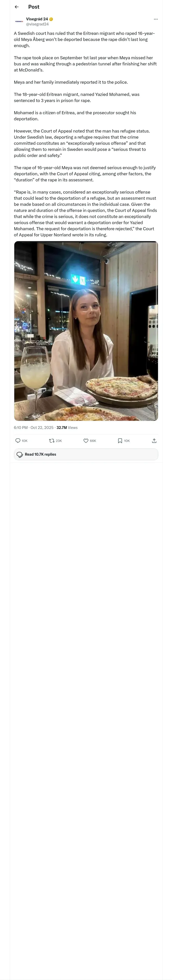Click the Post page heading
The image size is (172, 980).
pos(34,7)
